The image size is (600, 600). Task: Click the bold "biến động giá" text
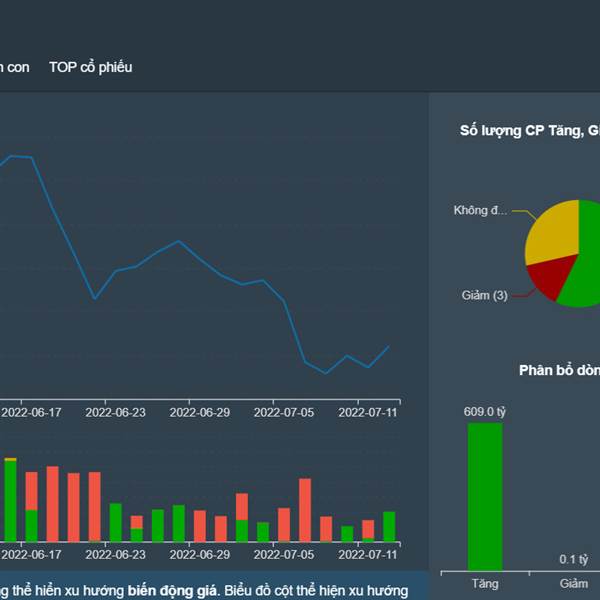172,591
